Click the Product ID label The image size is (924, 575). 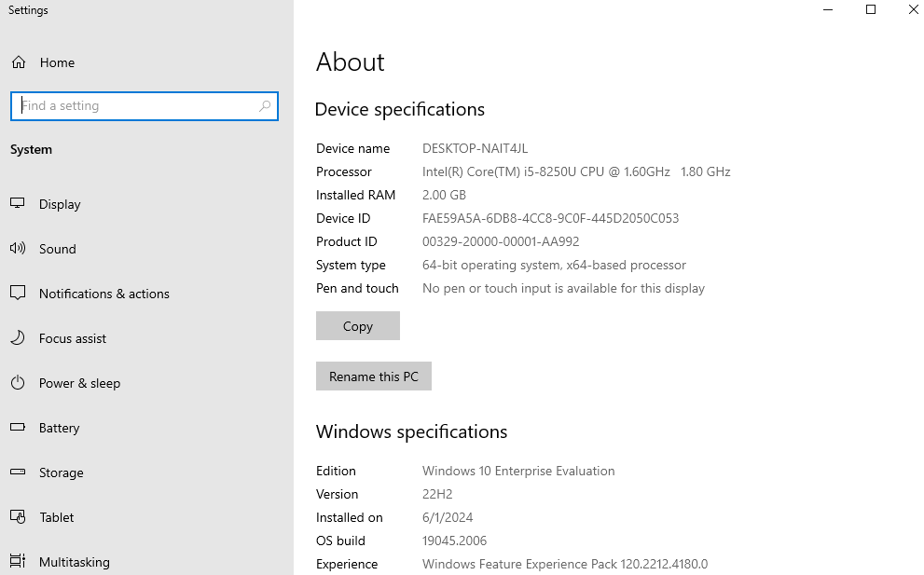click(x=347, y=241)
